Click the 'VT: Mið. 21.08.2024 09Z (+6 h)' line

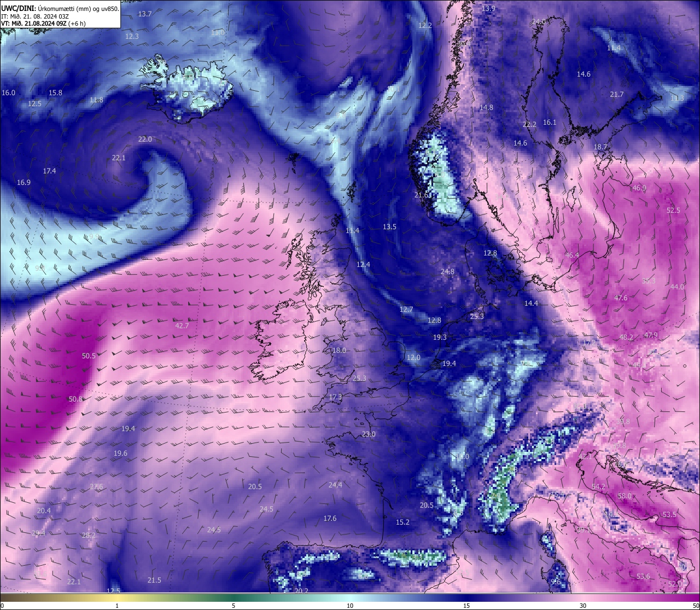pyautogui.click(x=44, y=24)
